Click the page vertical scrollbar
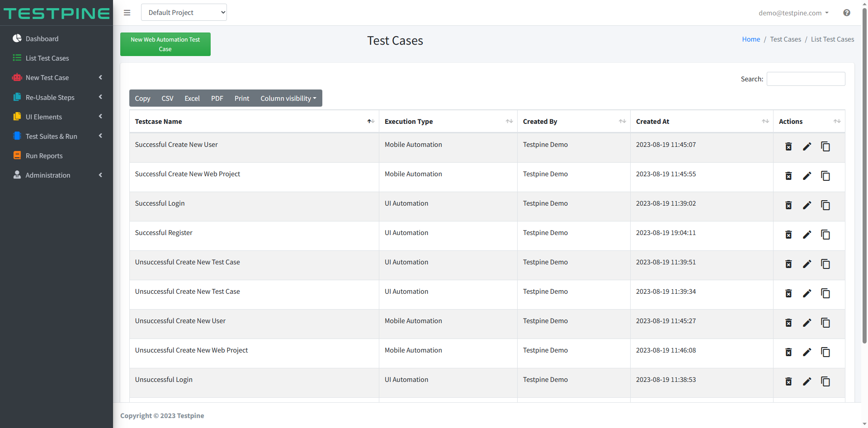 coord(864,176)
